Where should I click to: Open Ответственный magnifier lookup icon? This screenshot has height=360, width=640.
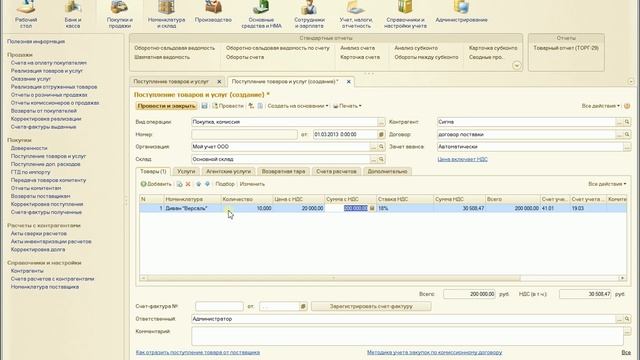627,319
